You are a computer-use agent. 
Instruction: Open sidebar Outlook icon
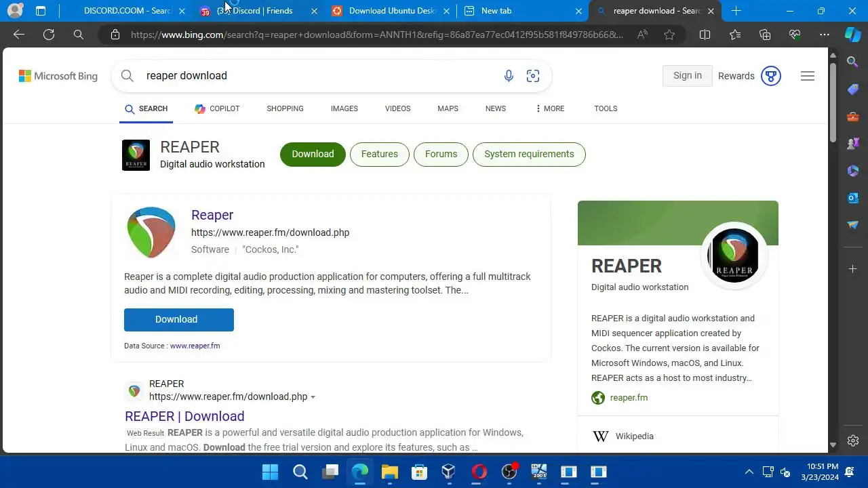click(x=853, y=197)
